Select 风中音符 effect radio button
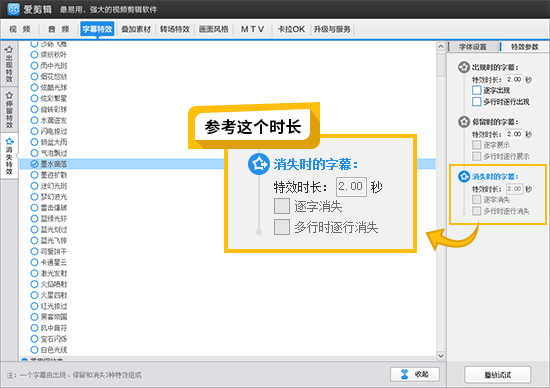The width and height of the screenshot is (550, 388). (34, 328)
